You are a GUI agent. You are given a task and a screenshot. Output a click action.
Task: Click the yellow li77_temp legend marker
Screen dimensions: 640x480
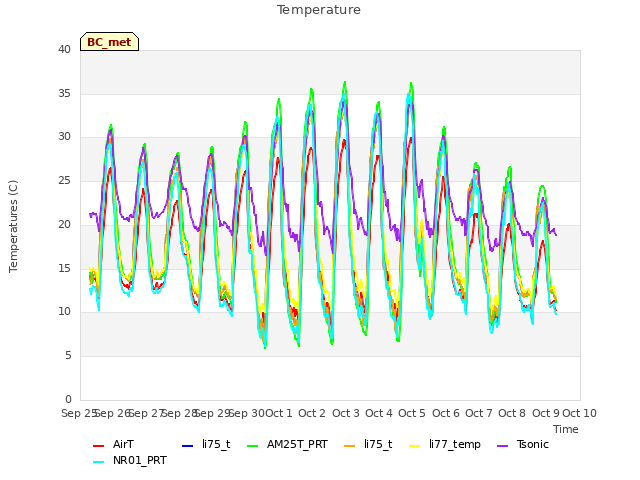tap(414, 446)
